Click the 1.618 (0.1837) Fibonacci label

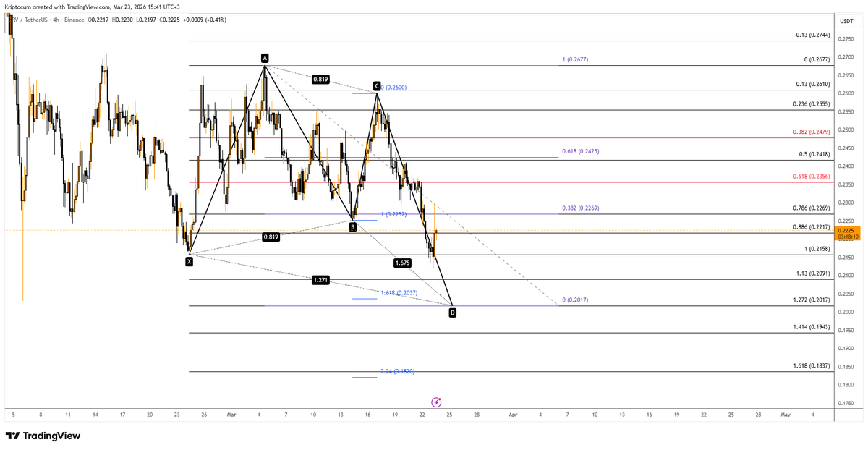tap(812, 366)
